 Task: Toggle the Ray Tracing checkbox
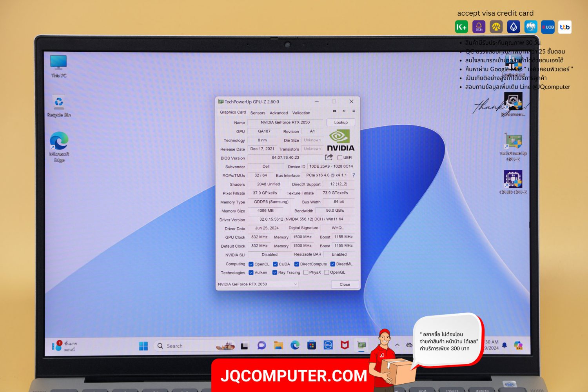tap(275, 272)
